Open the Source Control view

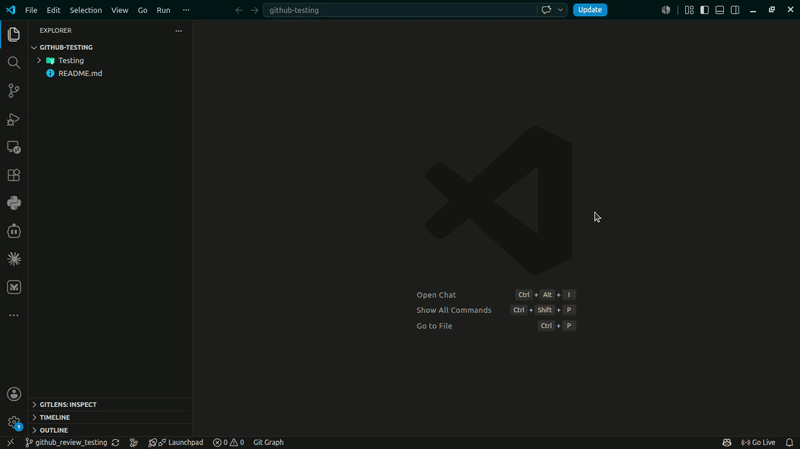[x=14, y=91]
